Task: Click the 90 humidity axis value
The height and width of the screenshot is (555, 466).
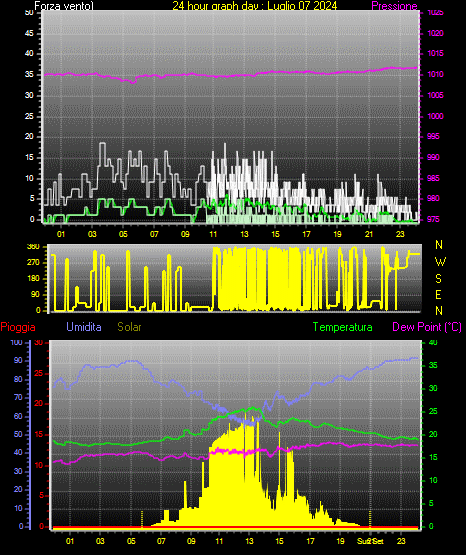Action: coord(18,360)
